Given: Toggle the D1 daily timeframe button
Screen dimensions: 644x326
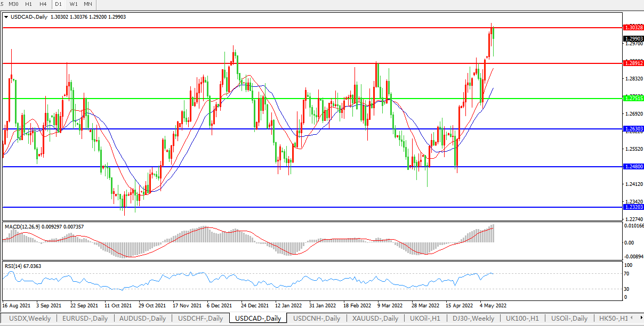Looking at the screenshot, I should (59, 4).
